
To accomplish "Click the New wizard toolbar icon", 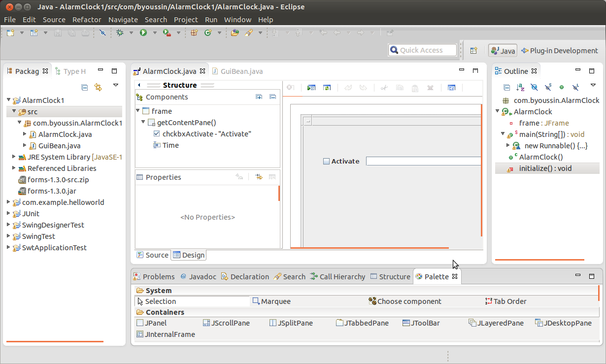I will point(10,33).
